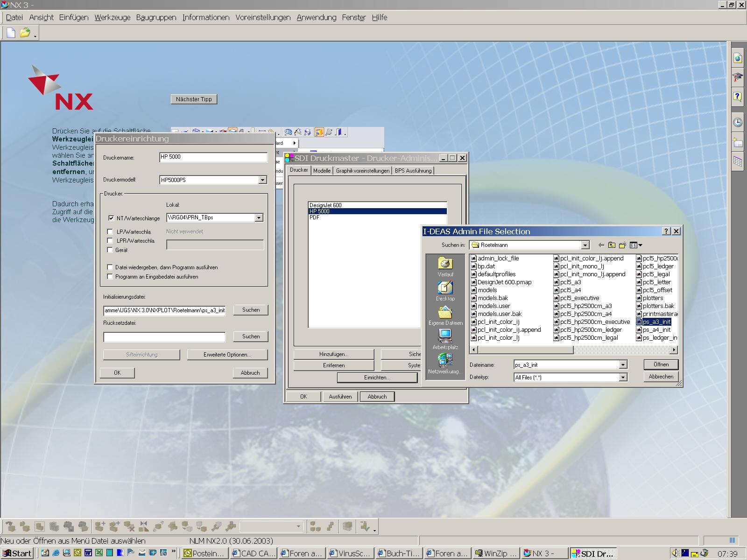Click the New file icon in NX toolbar
Viewport: 747px width, 560px height.
[11, 33]
